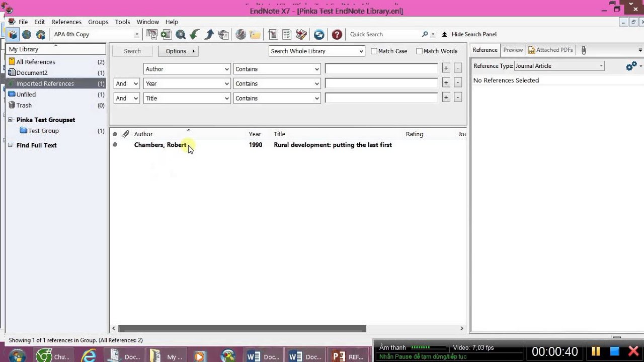Click the blue Export arrow icon
This screenshot has width=644, height=362.
(209, 34)
